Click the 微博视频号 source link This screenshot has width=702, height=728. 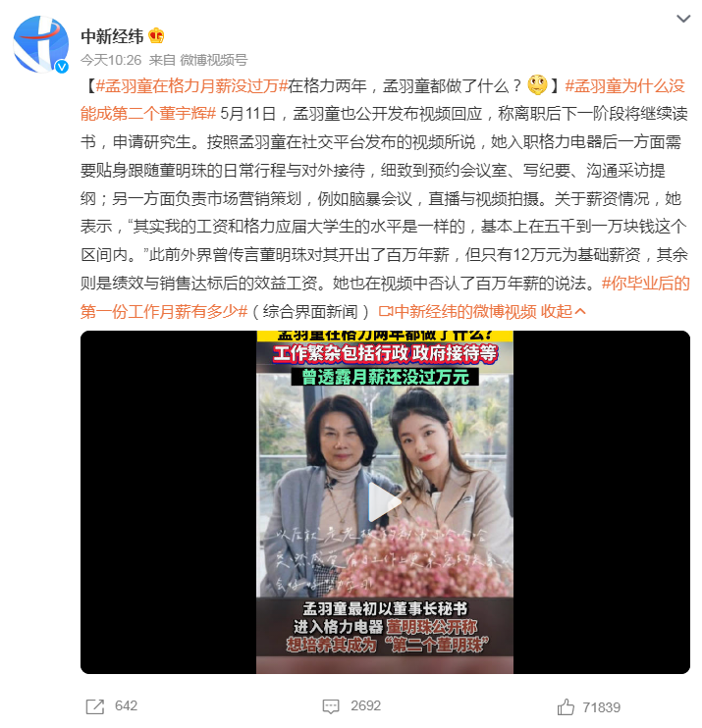213,60
